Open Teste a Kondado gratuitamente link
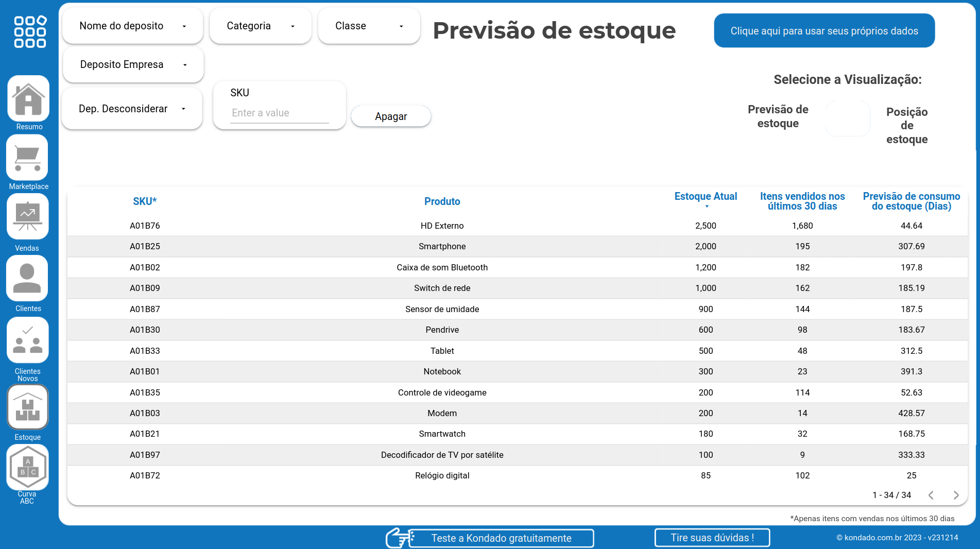Image resolution: width=980 pixels, height=549 pixels. point(501,538)
